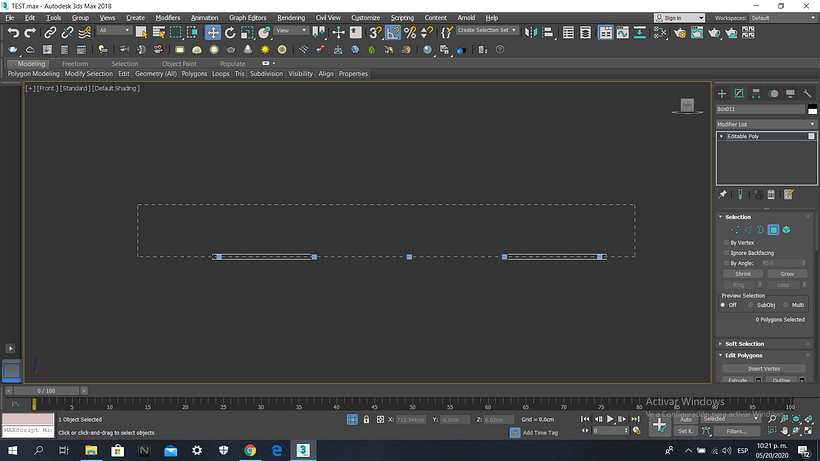Click the Mirror tool icon
This screenshot has width=820, height=461.
530,32
